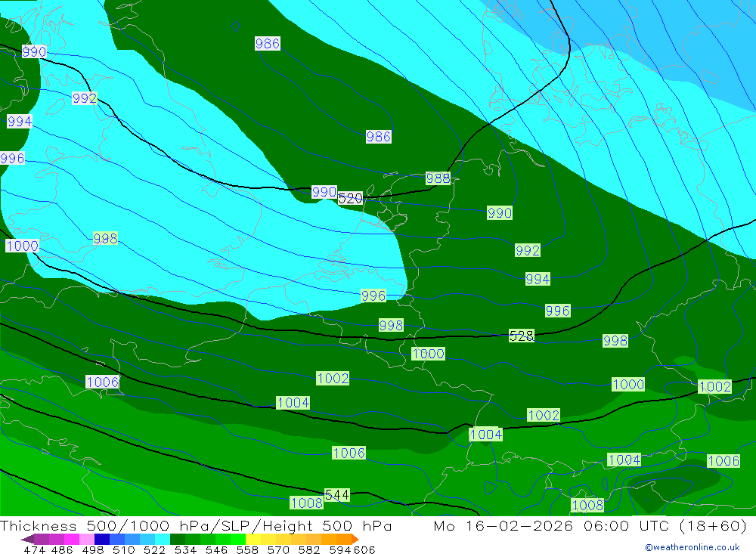This screenshot has height=554, width=756.
Task: Click the 988 isobar label
Action: 438,178
